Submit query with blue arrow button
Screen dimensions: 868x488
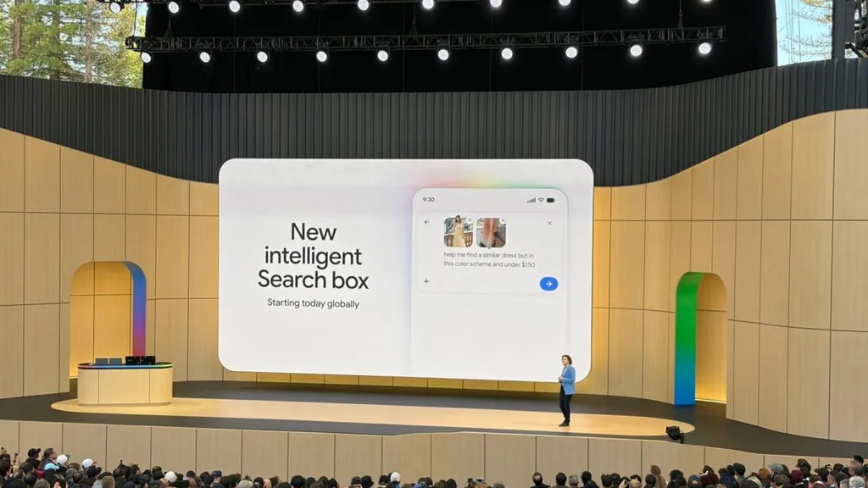tap(548, 284)
